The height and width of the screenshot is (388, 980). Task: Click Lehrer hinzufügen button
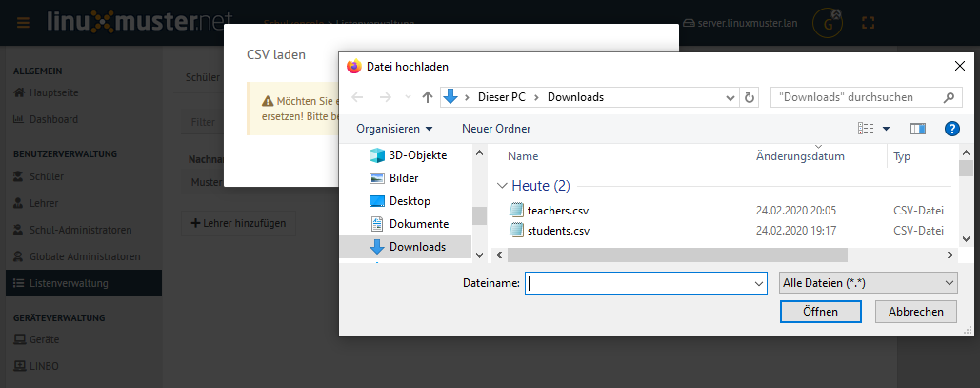click(238, 223)
